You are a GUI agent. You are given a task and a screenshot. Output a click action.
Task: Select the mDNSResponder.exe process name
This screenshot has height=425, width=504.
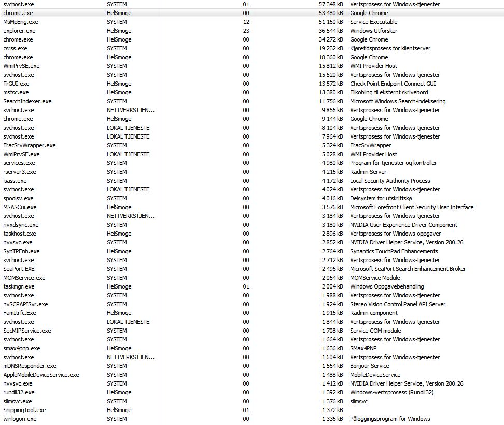pos(30,366)
